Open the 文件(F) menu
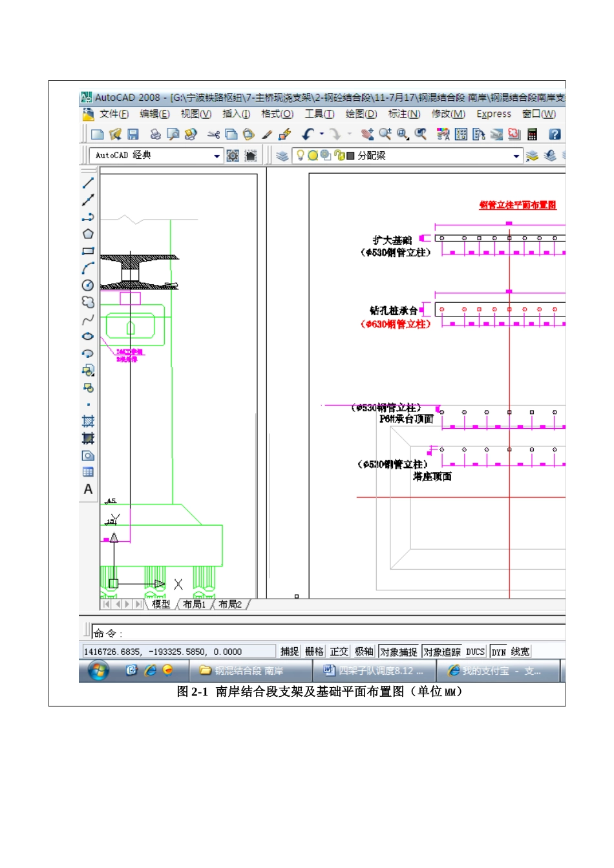This screenshot has width=614, height=868. click(x=114, y=114)
